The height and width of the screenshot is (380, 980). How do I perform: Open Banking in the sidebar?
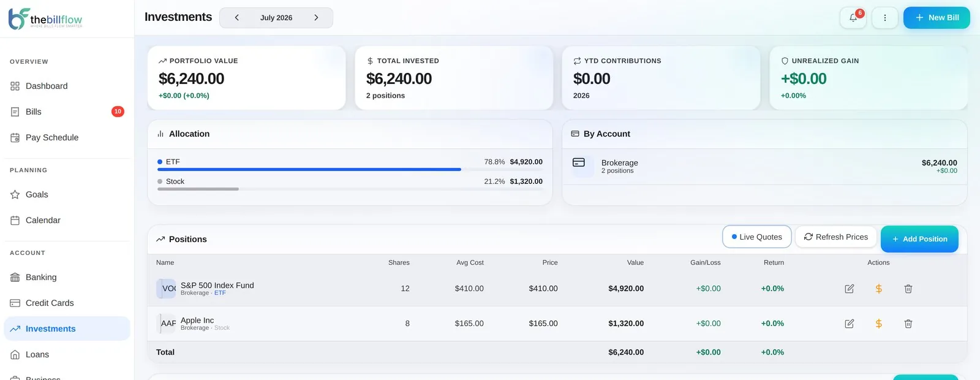(x=67, y=278)
